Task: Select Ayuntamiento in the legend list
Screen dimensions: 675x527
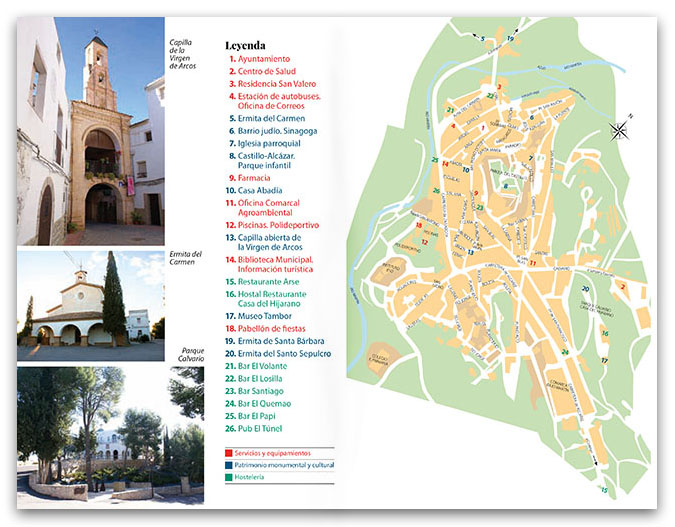Action: 266,60
